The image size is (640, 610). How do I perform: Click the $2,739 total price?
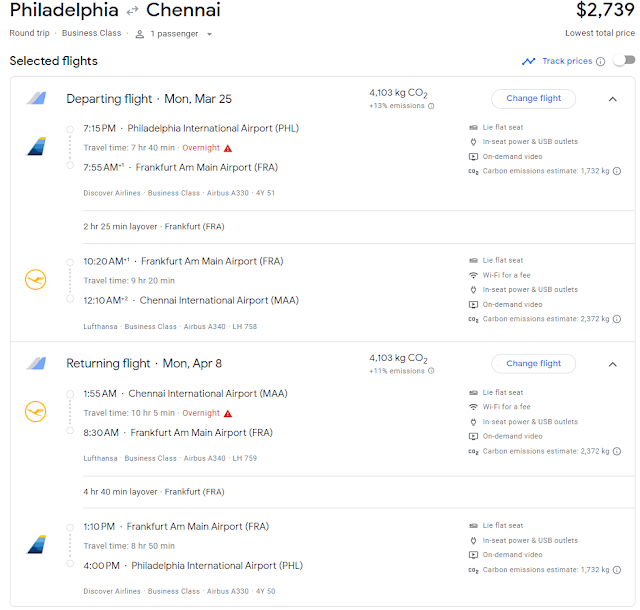(605, 12)
